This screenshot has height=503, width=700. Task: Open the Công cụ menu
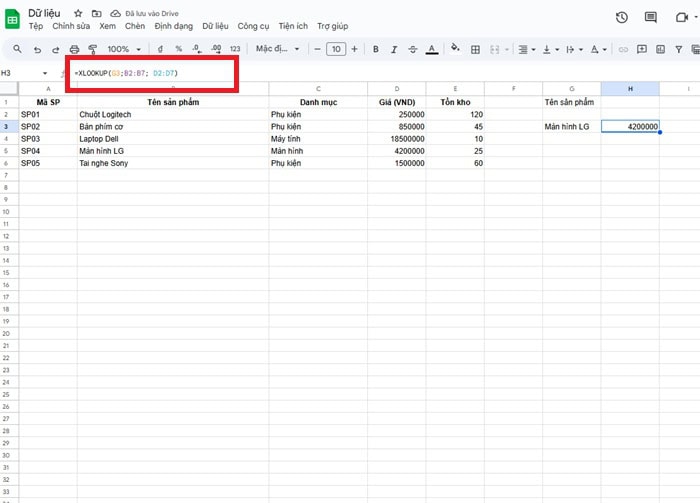click(253, 26)
